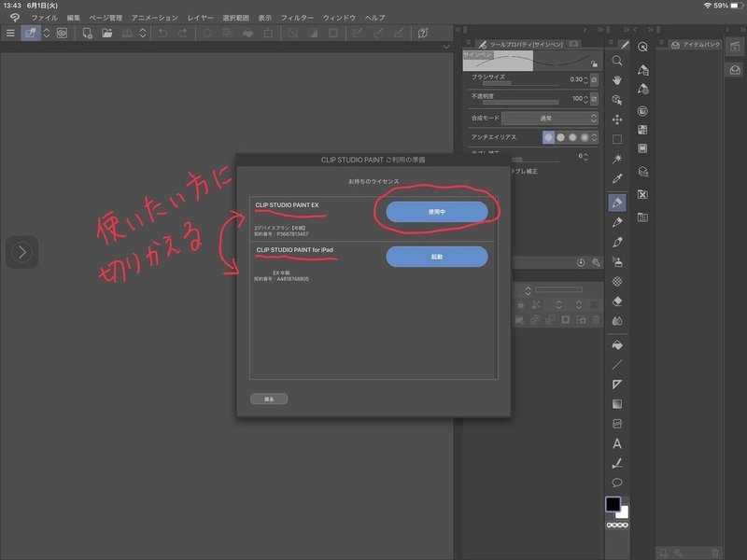
Task: Toggle opacity dynamics button
Action: (x=594, y=99)
